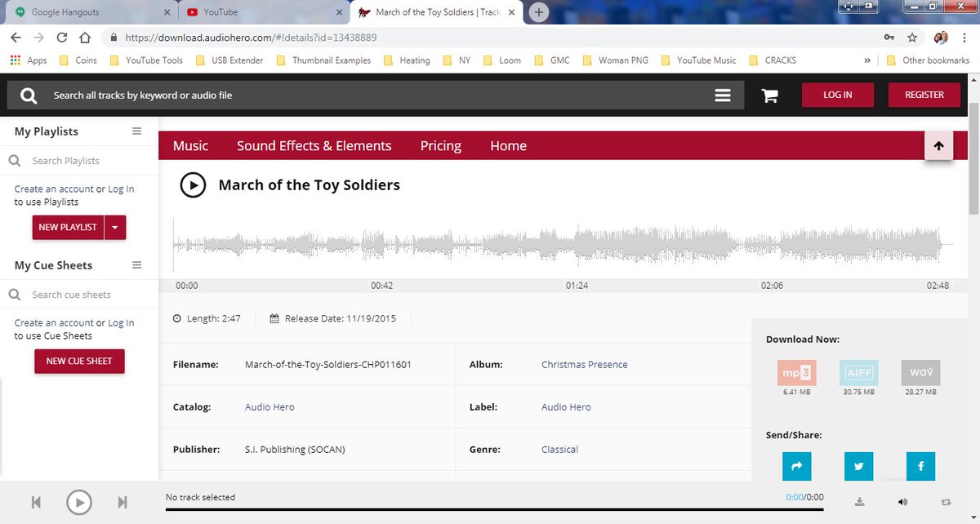Mute the volume in the player bar

902,502
